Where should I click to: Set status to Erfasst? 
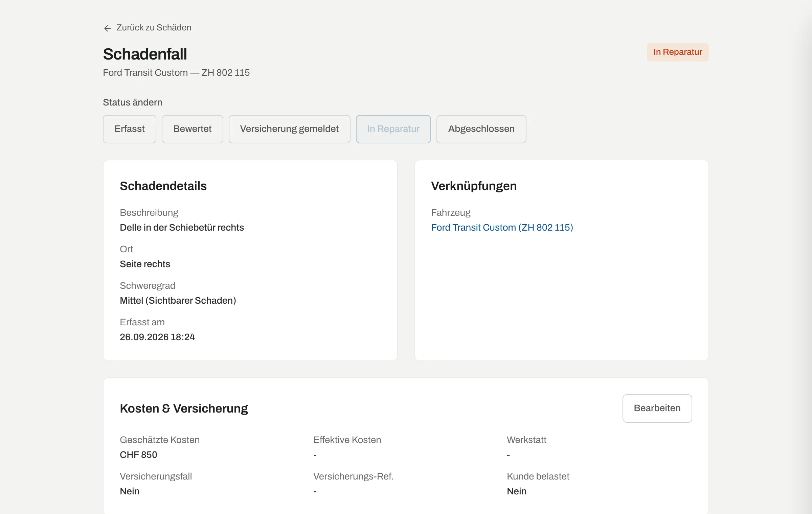(130, 129)
